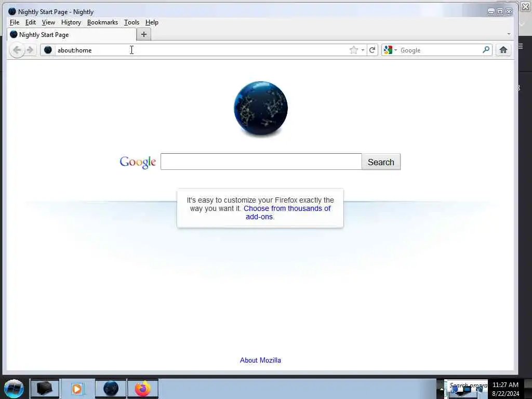Open a new tab with plus button

pyautogui.click(x=144, y=34)
